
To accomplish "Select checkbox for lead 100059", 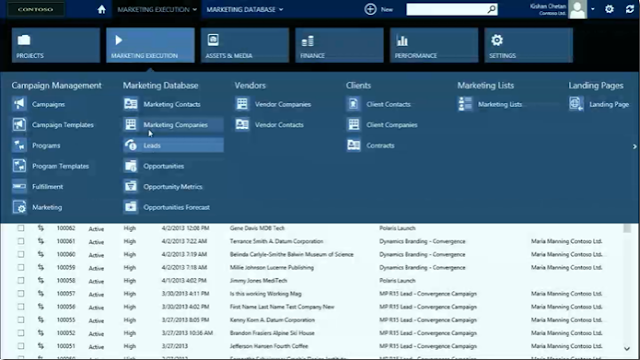I will (x=21, y=267).
